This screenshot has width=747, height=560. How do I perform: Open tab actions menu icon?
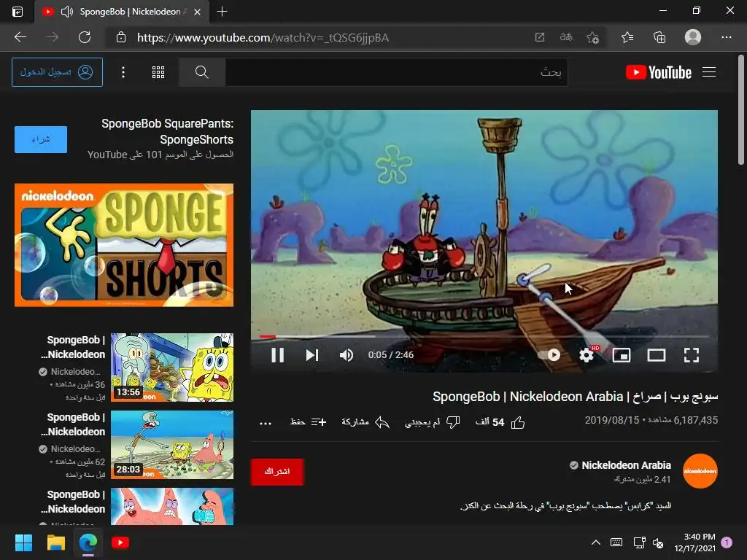[18, 12]
